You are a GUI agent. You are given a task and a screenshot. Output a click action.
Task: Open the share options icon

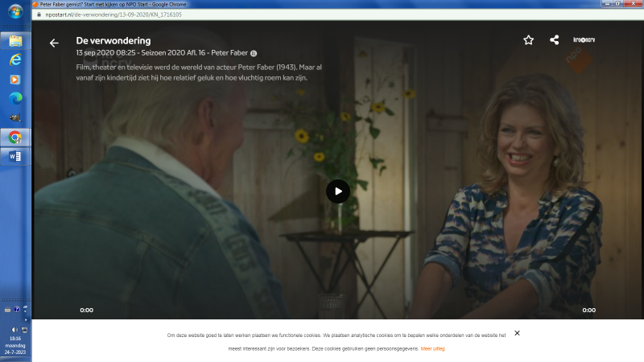click(554, 39)
